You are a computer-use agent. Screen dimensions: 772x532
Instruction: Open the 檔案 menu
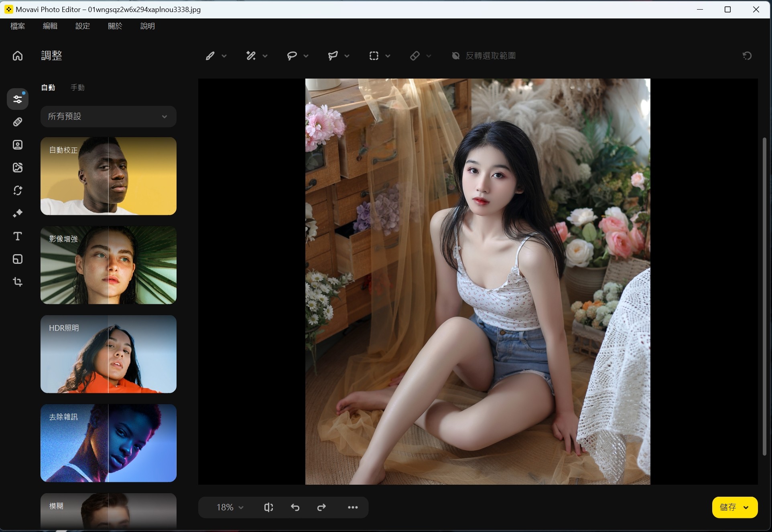[x=18, y=26]
